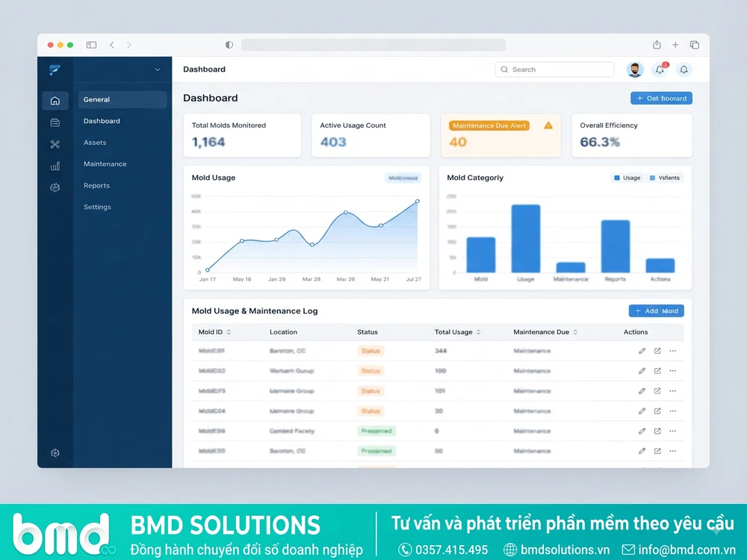
Task: Toggle the Vsfients legend item
Action: point(665,178)
